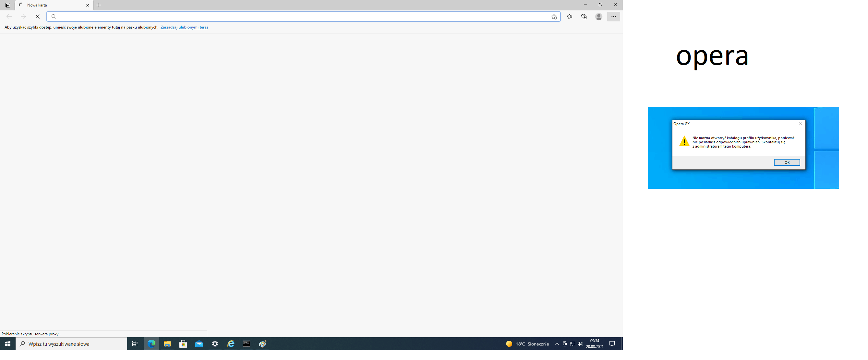Screen dimensions: 868x360
Task: Open the vertical tabs actions menu
Action: (7, 5)
